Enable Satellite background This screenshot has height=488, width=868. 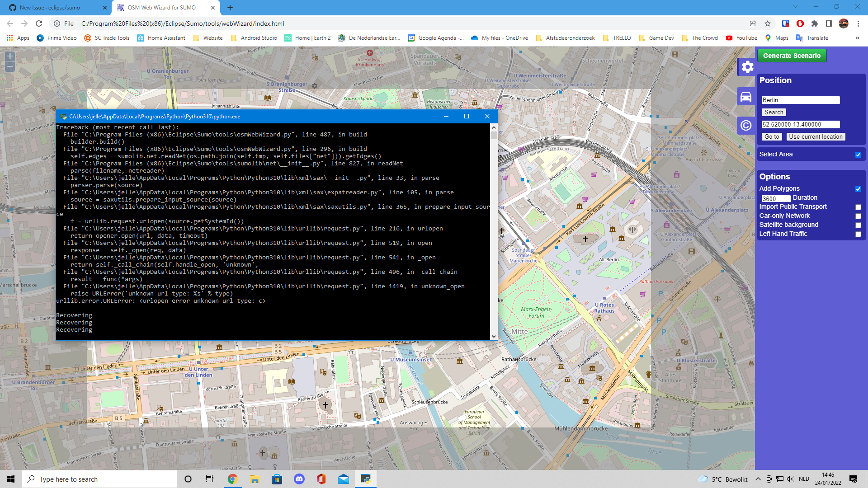[x=858, y=225]
